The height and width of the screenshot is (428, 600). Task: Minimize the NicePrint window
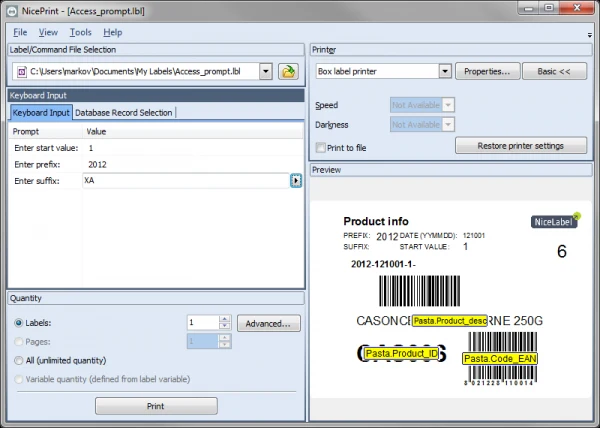[x=529, y=8]
